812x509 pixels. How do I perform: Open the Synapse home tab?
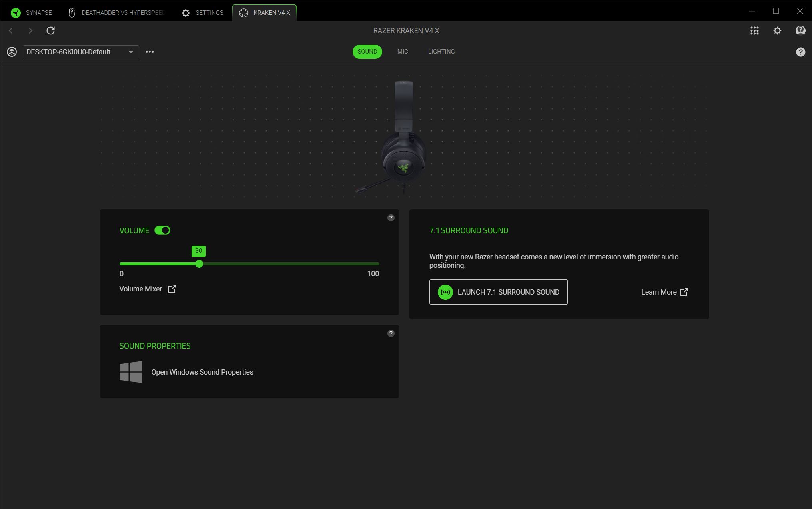pos(31,13)
